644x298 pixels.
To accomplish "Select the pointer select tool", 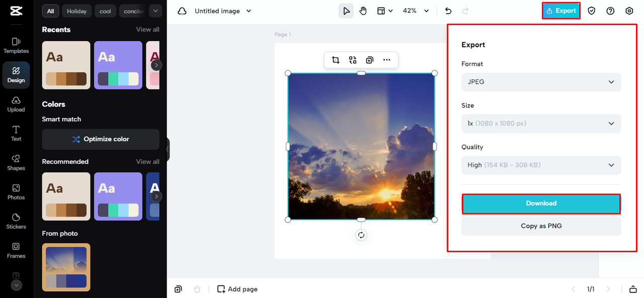I will click(x=346, y=11).
